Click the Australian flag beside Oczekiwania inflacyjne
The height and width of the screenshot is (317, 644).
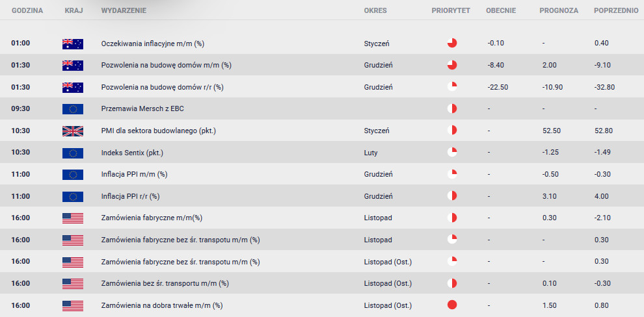pos(73,44)
